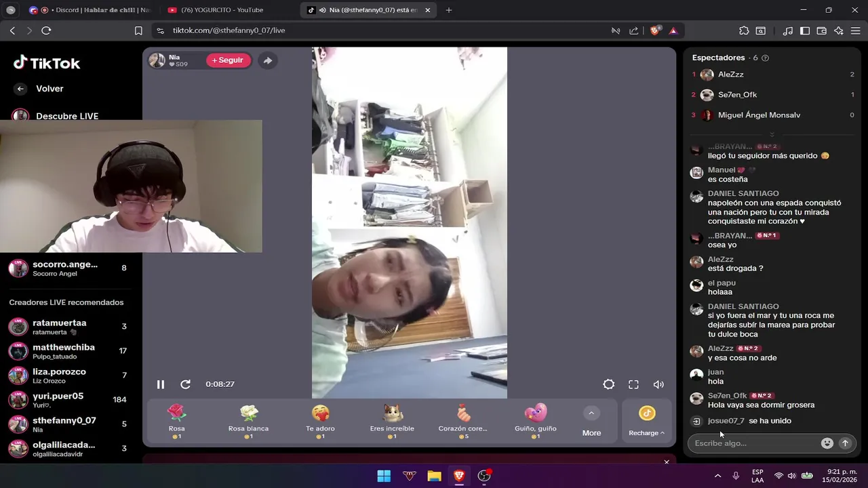
Task: Open the browser main hamburger menu
Action: tap(856, 30)
